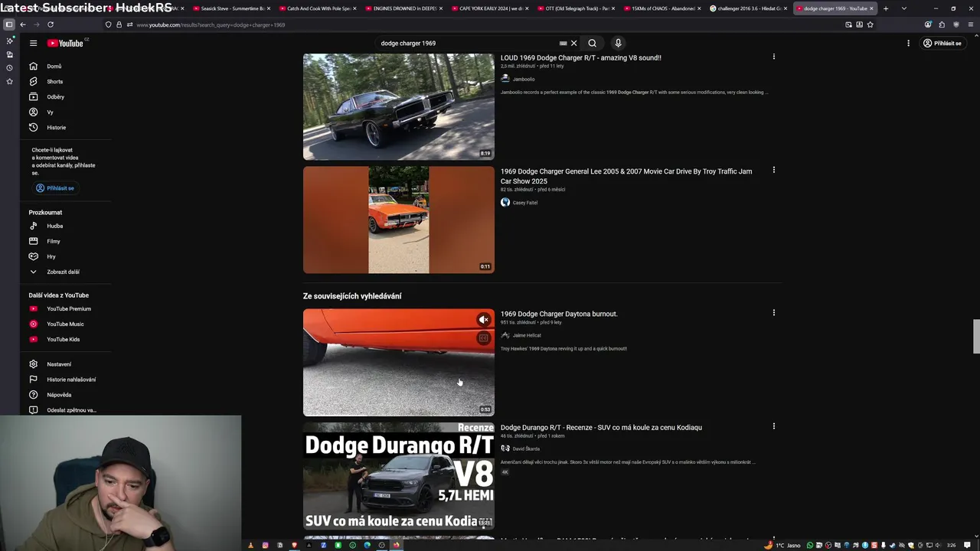Image resolution: width=980 pixels, height=551 pixels.
Task: Start voice search with the microphone icon
Action: [x=618, y=43]
